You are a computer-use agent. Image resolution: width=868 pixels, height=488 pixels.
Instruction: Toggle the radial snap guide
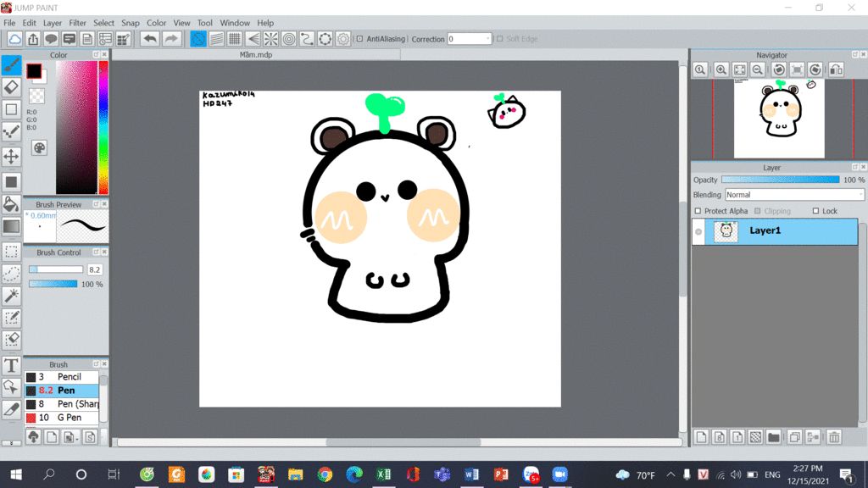270,39
